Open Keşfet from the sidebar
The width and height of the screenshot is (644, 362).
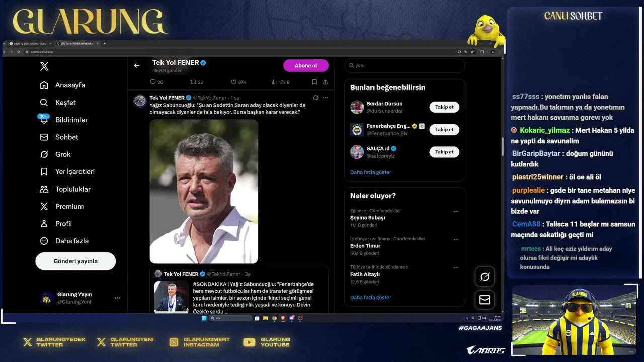58,103
